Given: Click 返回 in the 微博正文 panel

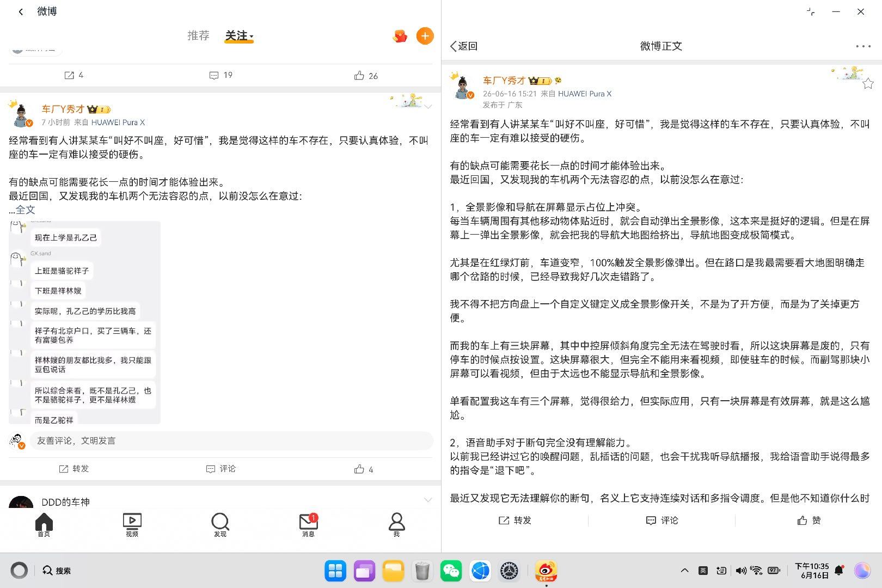Looking at the screenshot, I should point(464,46).
